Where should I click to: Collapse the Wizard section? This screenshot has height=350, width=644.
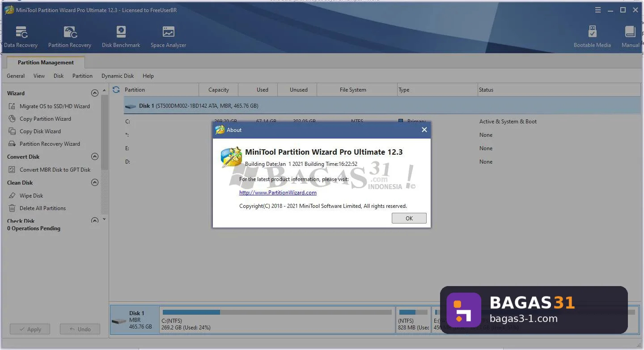pos(95,93)
